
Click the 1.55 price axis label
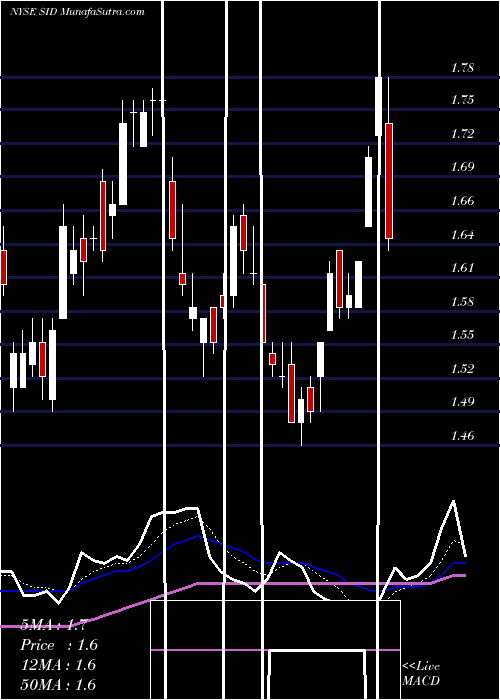click(x=462, y=335)
